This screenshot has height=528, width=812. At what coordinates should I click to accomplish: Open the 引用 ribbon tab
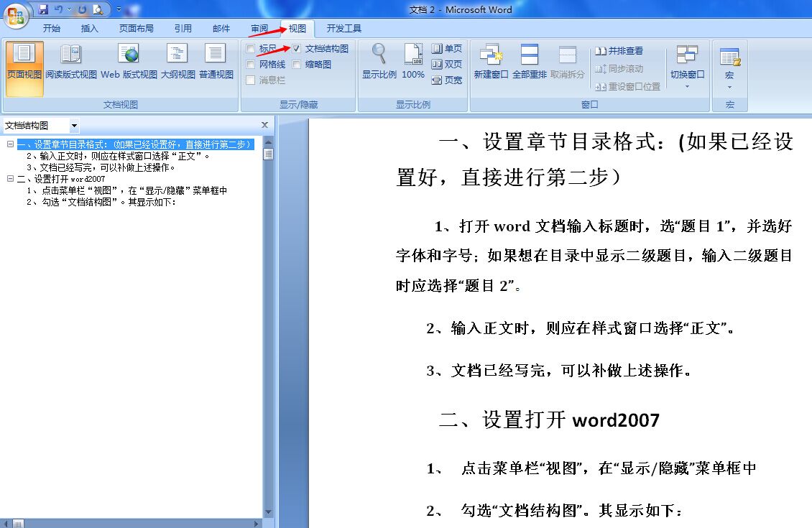[x=183, y=29]
